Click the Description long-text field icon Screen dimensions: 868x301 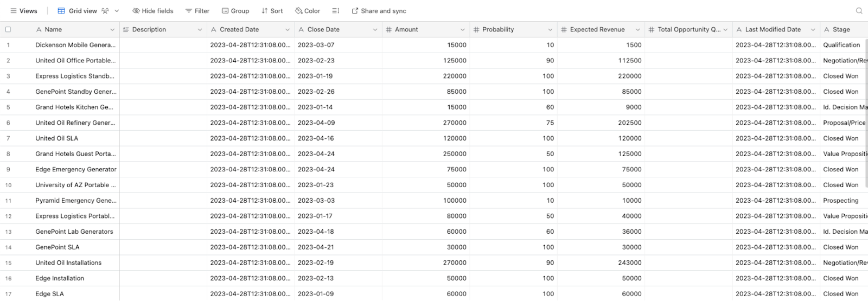(x=126, y=30)
